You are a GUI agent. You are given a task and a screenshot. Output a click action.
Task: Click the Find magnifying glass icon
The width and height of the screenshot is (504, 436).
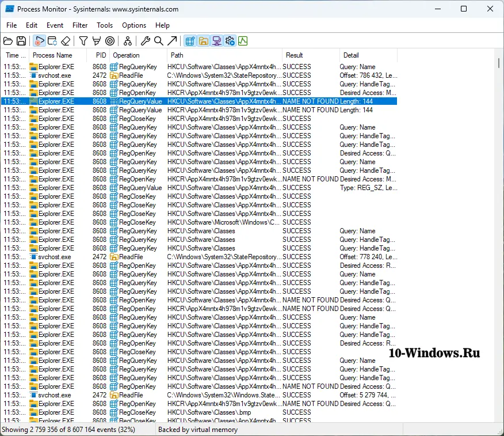(x=158, y=41)
